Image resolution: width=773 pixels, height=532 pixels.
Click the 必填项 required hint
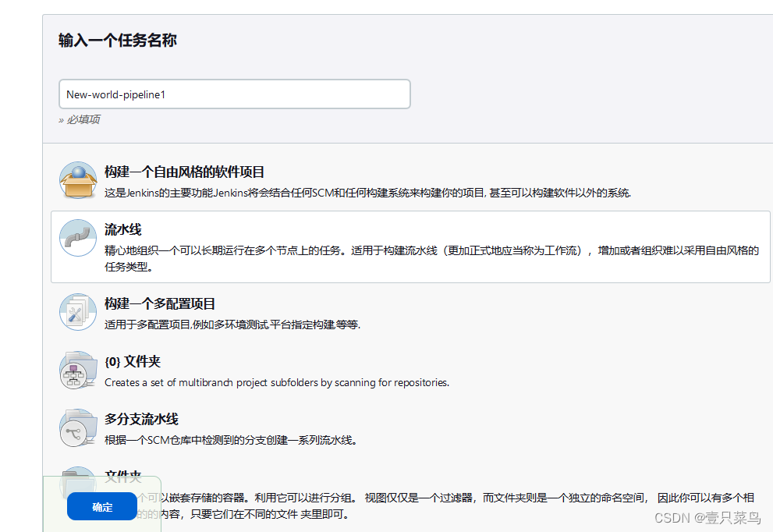80,119
